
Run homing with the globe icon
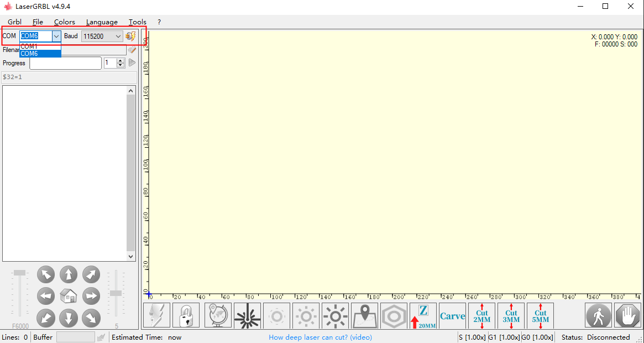coord(217,315)
